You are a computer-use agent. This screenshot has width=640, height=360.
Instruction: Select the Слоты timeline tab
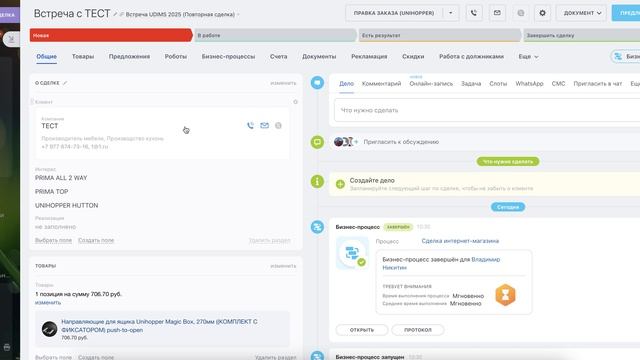(x=498, y=84)
